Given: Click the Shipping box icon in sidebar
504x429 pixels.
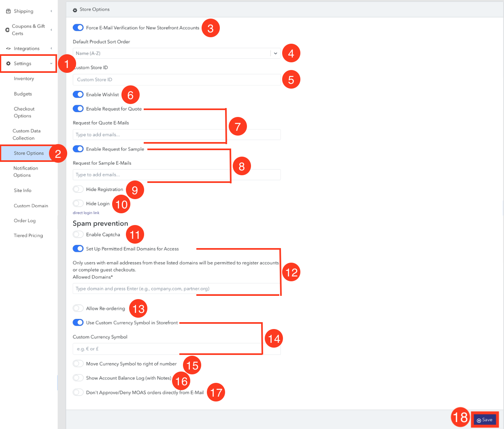Looking at the screenshot, I should click(x=8, y=11).
